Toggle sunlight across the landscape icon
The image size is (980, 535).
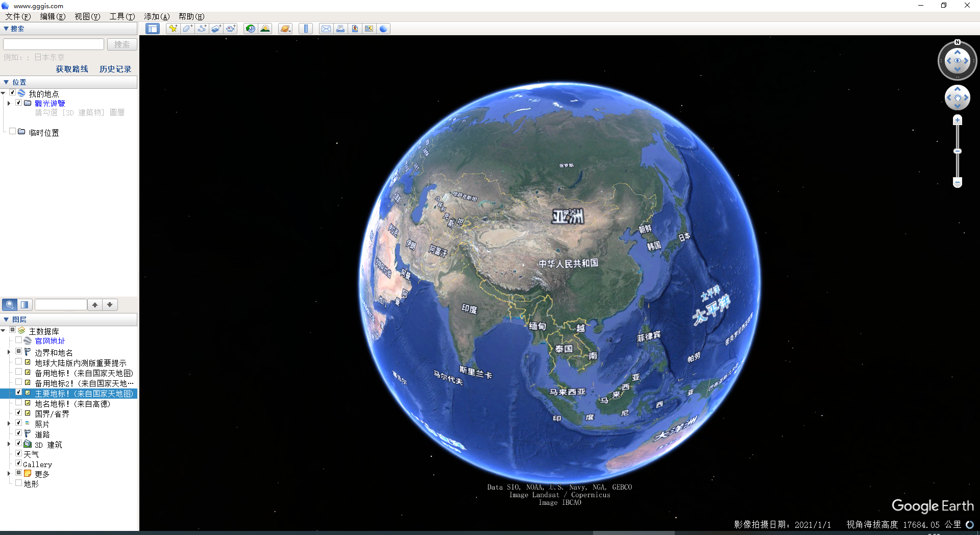[x=265, y=29]
